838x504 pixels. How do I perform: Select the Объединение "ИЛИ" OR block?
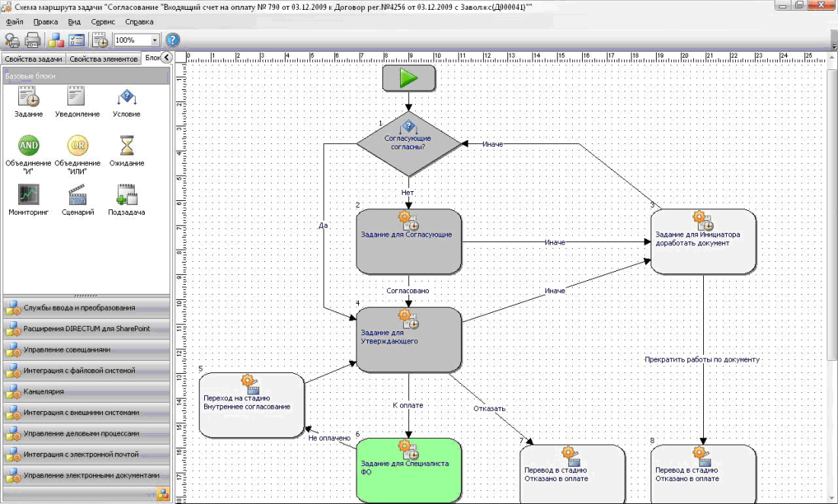(x=78, y=155)
